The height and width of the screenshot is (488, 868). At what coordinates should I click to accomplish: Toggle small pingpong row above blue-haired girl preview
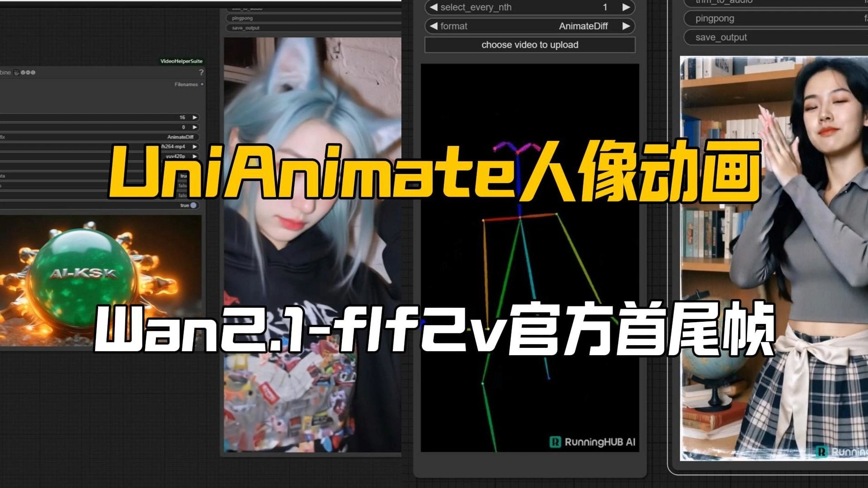[x=313, y=18]
